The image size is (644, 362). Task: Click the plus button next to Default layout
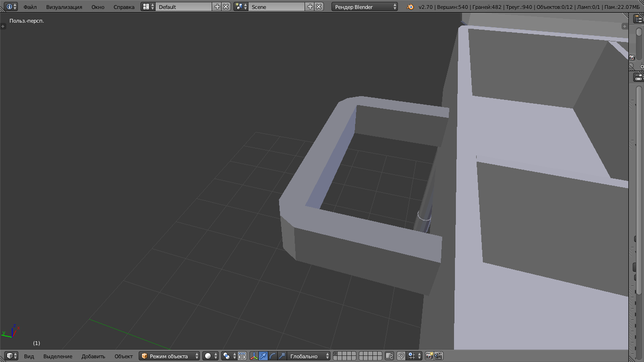pyautogui.click(x=217, y=7)
